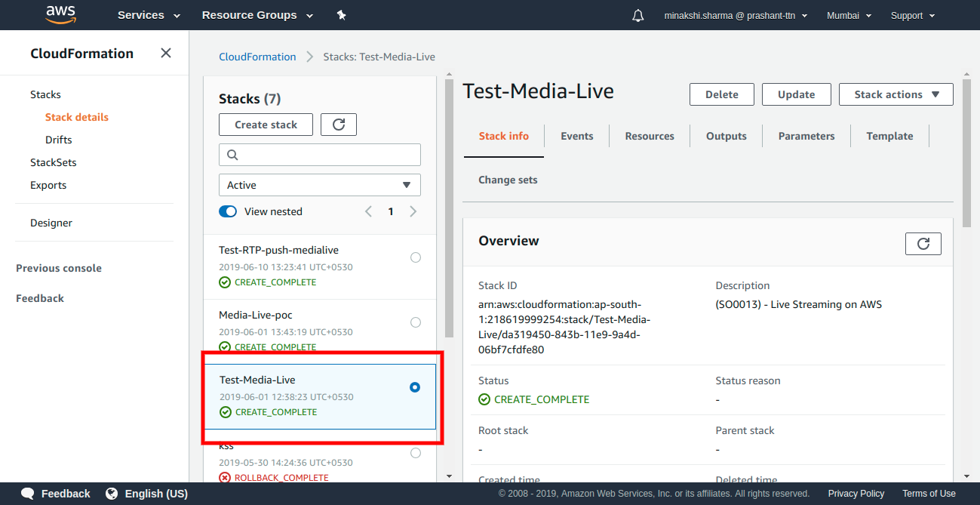Click the Update stack button
The width and height of the screenshot is (980, 505).
[x=797, y=94]
